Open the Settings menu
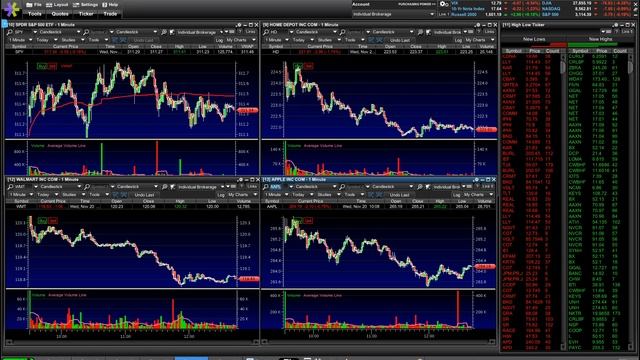Screen dimensions: 640x360 click(86, 4)
